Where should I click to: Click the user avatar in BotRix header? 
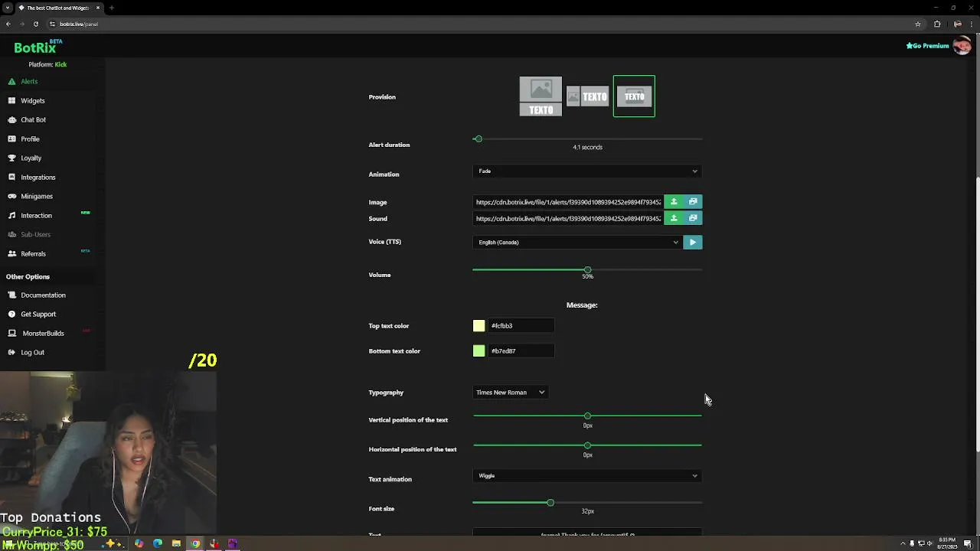[x=962, y=45]
